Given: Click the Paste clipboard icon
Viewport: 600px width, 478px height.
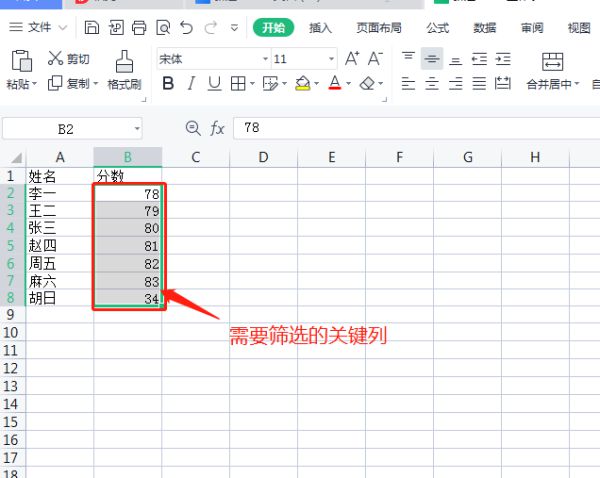Looking at the screenshot, I should click(21, 60).
